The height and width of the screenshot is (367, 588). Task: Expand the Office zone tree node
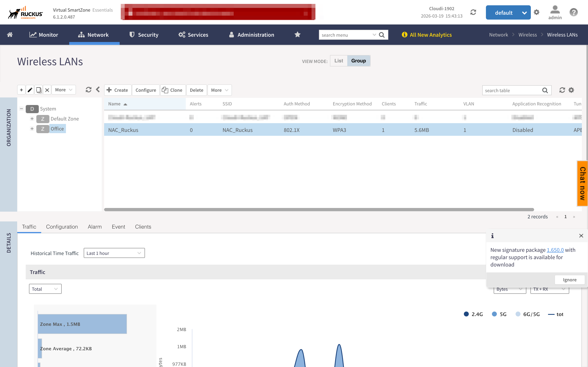click(x=32, y=129)
